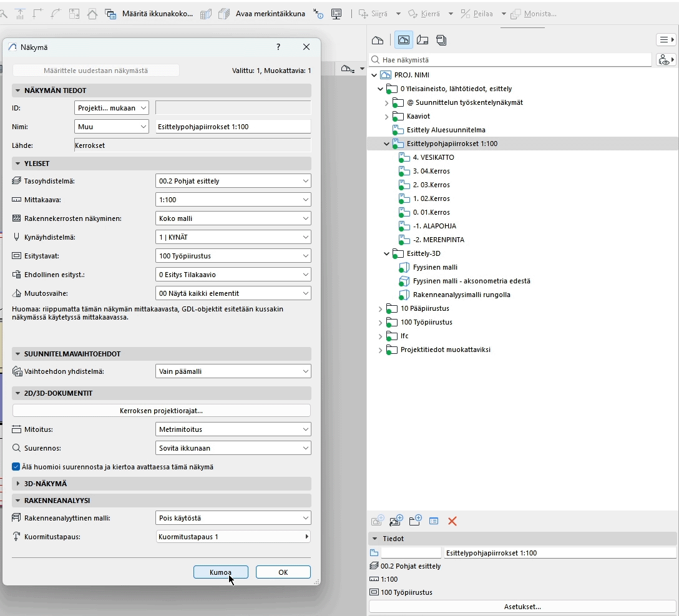Click 'Määrittele uudestaan näkymästä' button
This screenshot has width=679, height=616.
point(95,70)
